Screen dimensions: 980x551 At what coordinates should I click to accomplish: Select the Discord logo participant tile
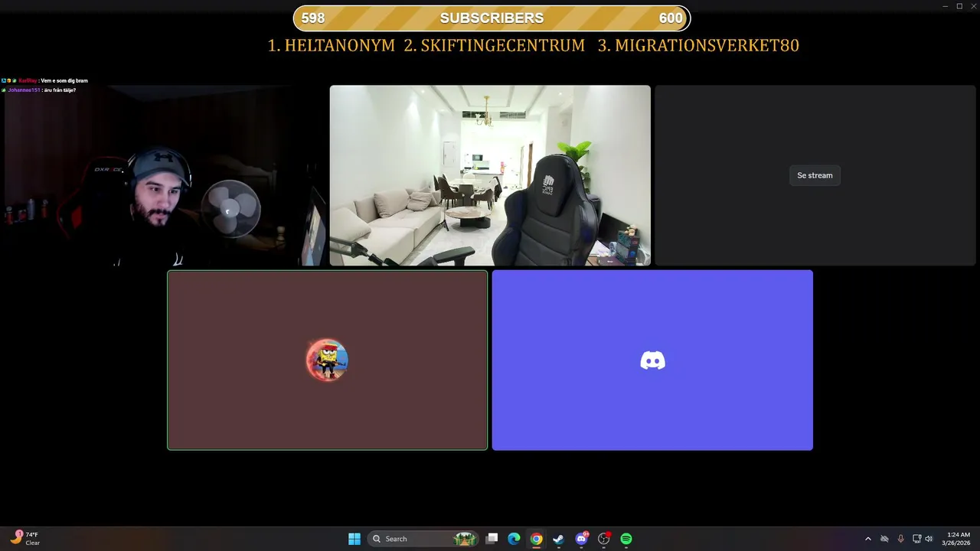pos(652,360)
